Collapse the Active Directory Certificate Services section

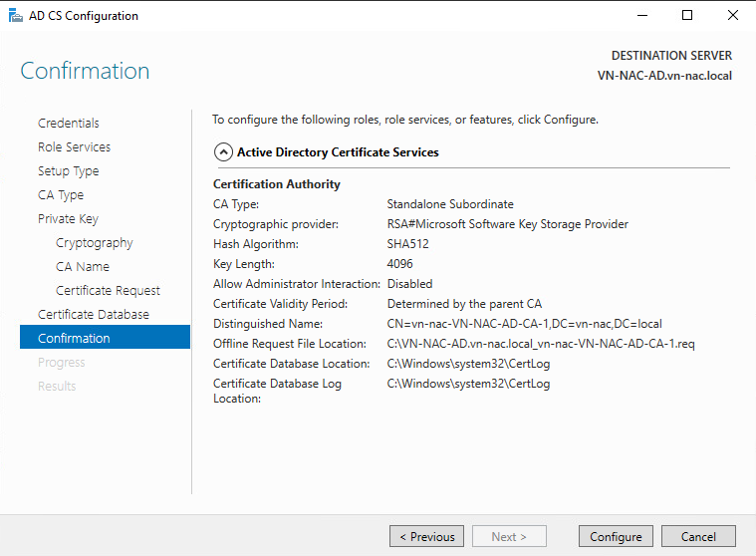coord(223,152)
